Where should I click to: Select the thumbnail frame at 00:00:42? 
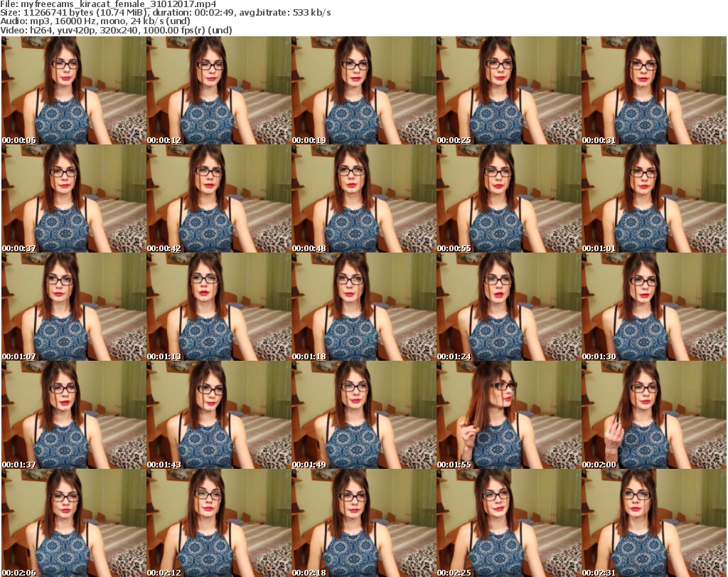tap(219, 198)
